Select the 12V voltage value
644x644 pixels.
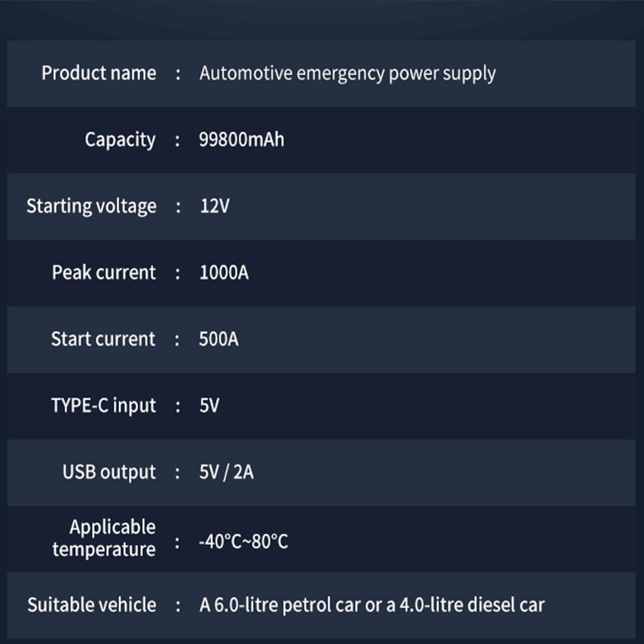pyautogui.click(x=214, y=207)
